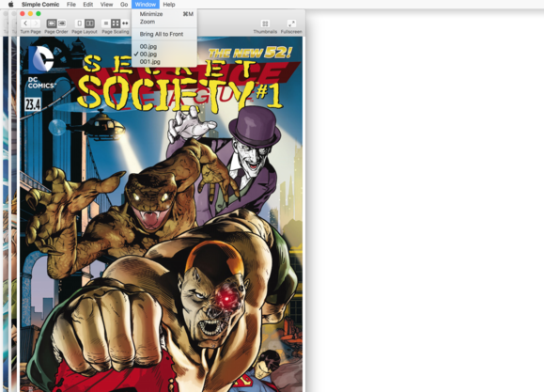Switch to single page layout
The width and height of the screenshot is (544, 392).
80,24
